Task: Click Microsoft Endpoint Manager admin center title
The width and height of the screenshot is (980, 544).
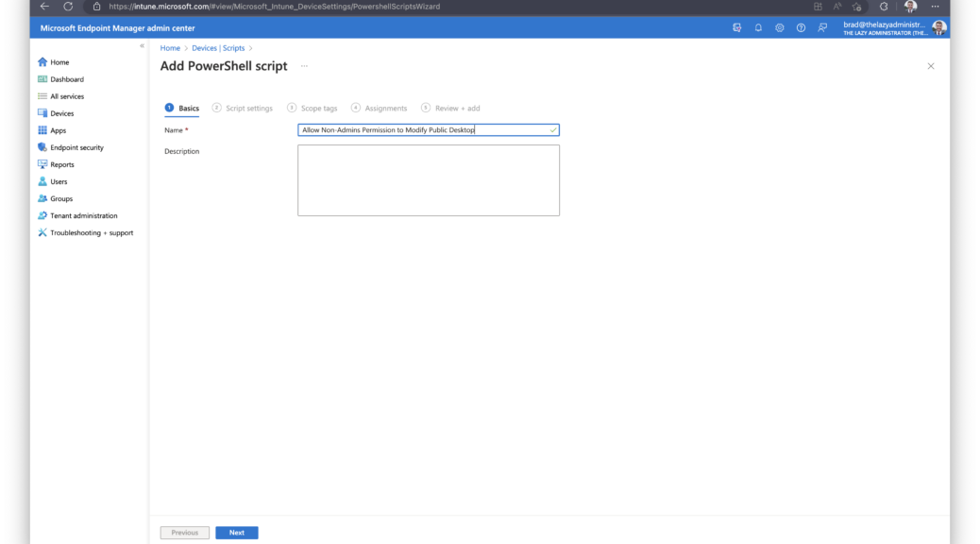Action: [x=117, y=28]
